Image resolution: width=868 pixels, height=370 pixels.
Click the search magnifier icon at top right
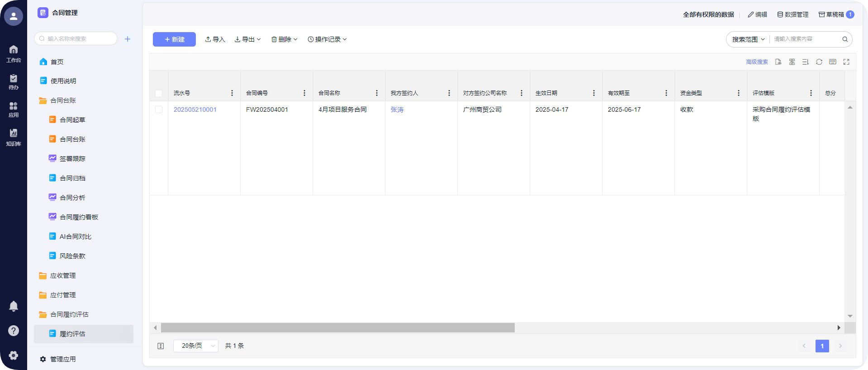tap(844, 39)
